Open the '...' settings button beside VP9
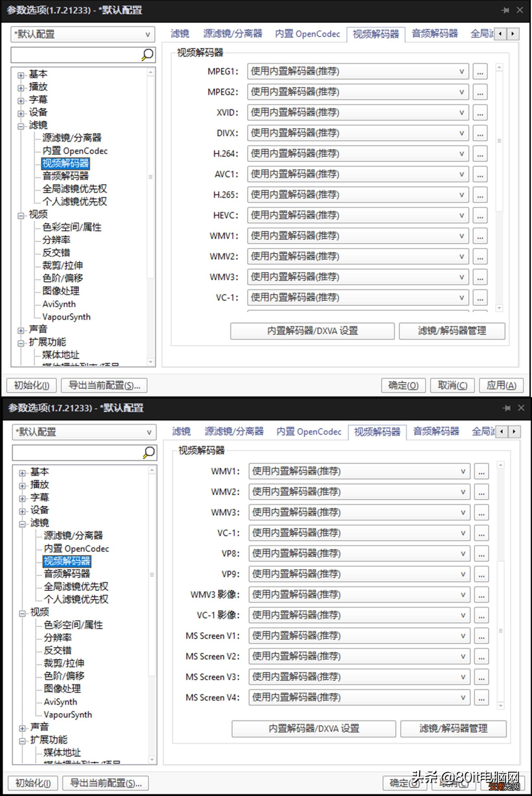532x796 pixels. click(481, 574)
